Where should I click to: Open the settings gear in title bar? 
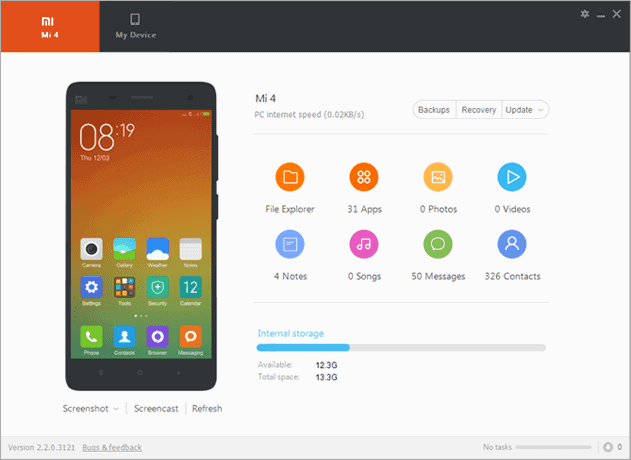(585, 14)
